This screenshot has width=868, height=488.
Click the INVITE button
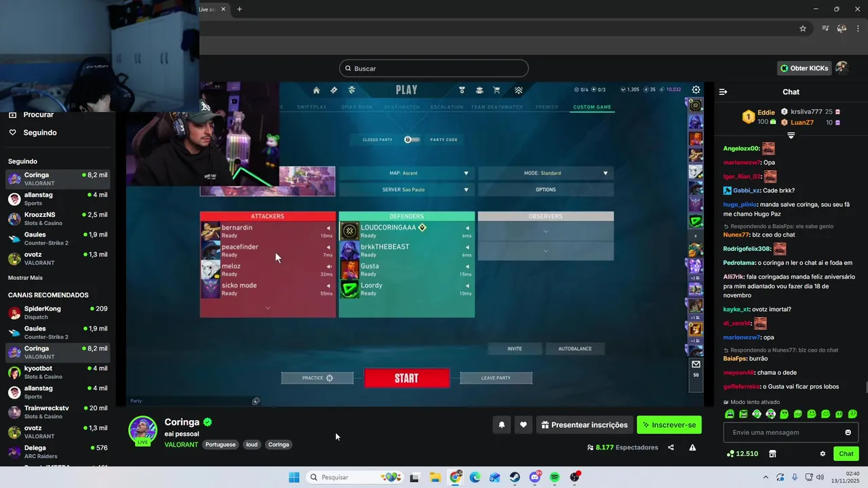pyautogui.click(x=515, y=348)
